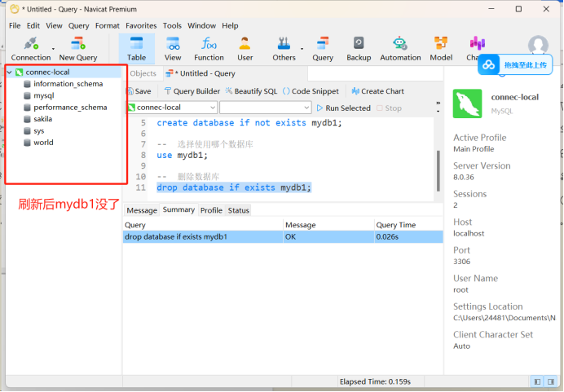
Task: Collapse the connec-local tree node
Action: coord(10,73)
